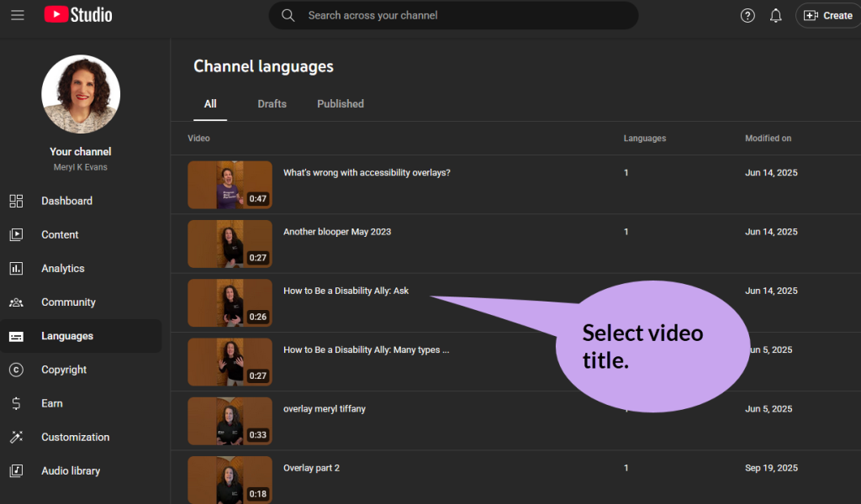Open the sidebar hamburger menu
This screenshot has width=861, height=504.
pyautogui.click(x=18, y=14)
